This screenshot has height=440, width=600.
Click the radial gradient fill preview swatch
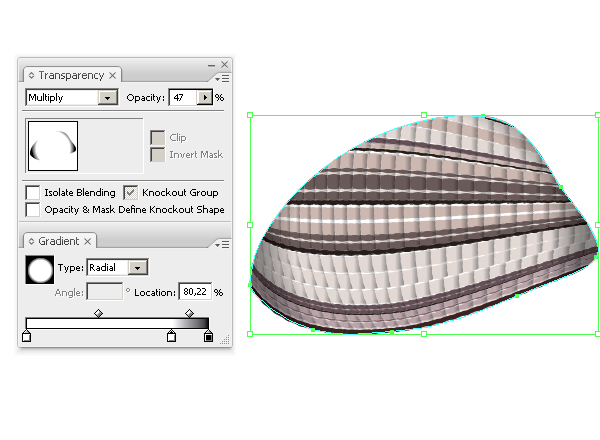click(40, 270)
